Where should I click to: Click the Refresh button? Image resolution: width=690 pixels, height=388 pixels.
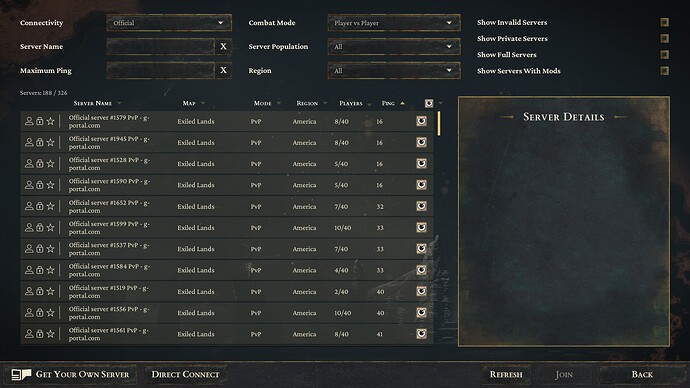(x=506, y=374)
